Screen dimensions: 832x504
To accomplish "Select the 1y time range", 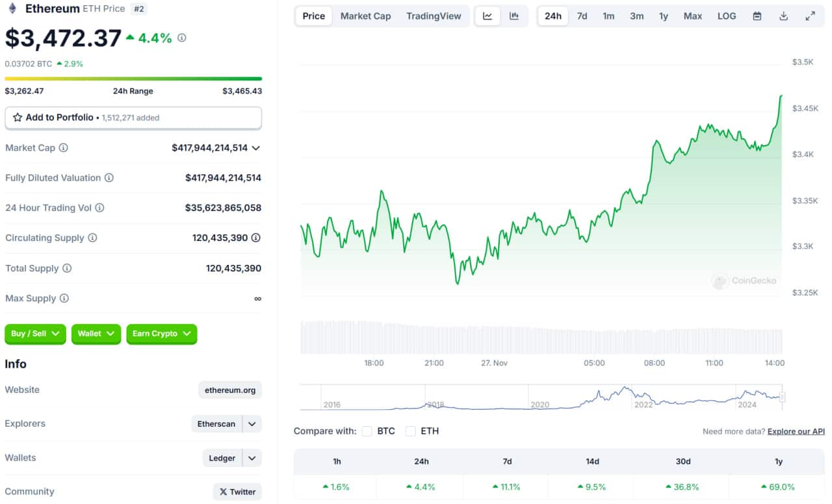I will click(x=664, y=16).
